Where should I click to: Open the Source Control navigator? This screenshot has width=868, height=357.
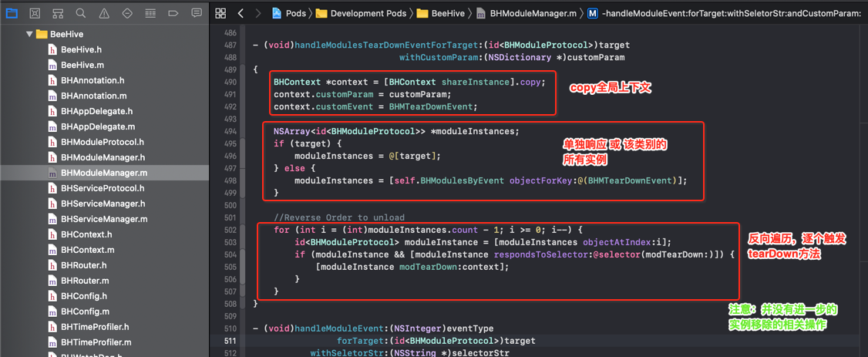pyautogui.click(x=35, y=13)
